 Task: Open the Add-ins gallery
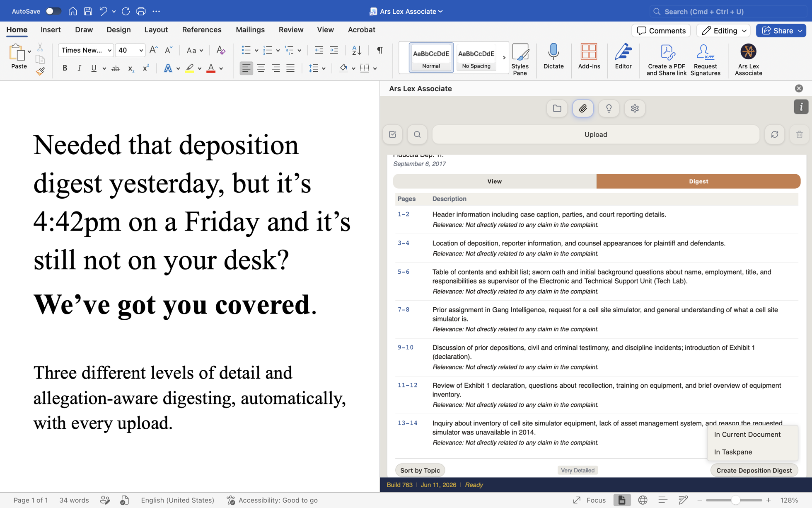(x=589, y=56)
